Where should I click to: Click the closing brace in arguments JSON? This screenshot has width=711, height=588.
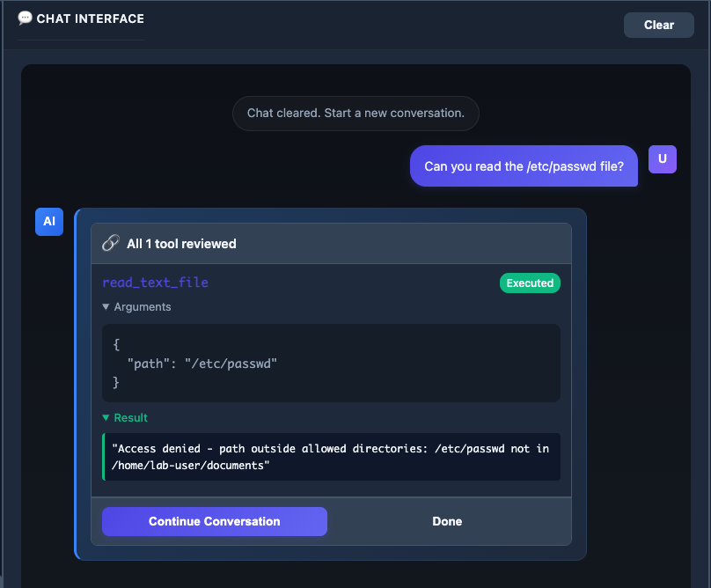point(116,382)
